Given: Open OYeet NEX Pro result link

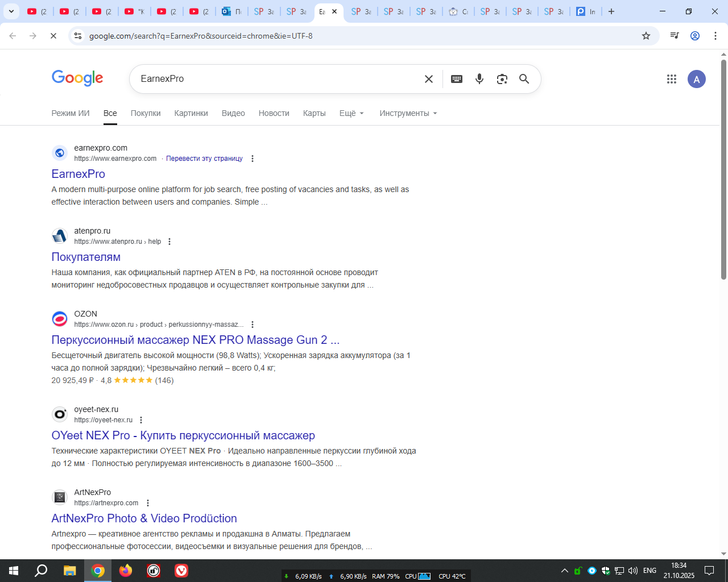Looking at the screenshot, I should [x=183, y=435].
